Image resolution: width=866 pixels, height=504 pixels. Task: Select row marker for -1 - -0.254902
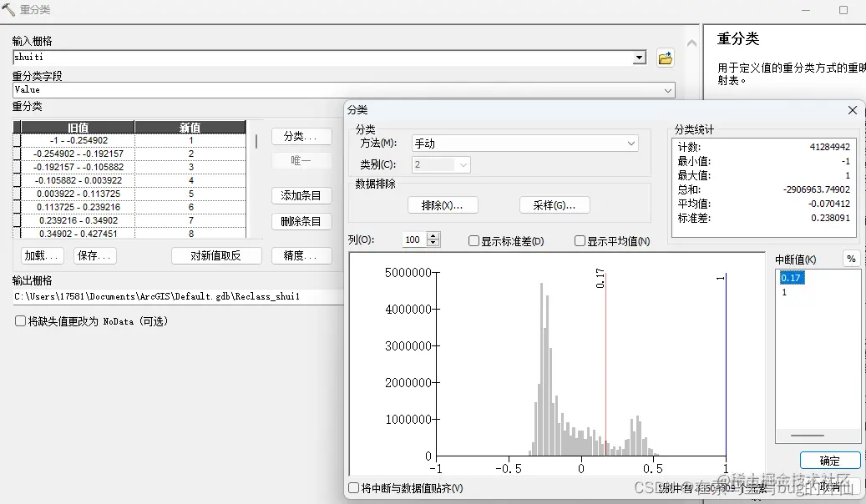(x=17, y=140)
